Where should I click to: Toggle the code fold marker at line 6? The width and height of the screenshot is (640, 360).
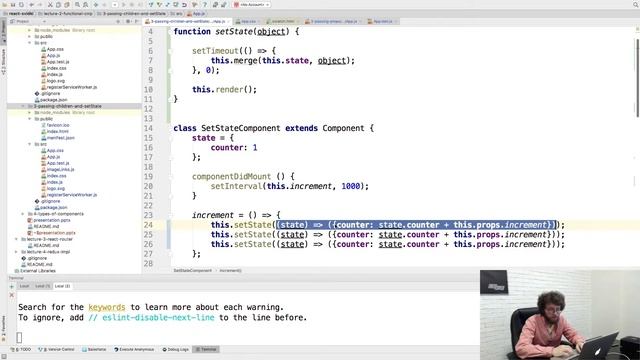171,51
